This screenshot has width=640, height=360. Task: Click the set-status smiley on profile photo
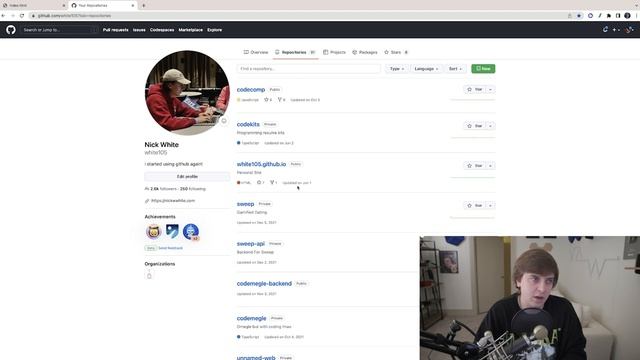224,121
